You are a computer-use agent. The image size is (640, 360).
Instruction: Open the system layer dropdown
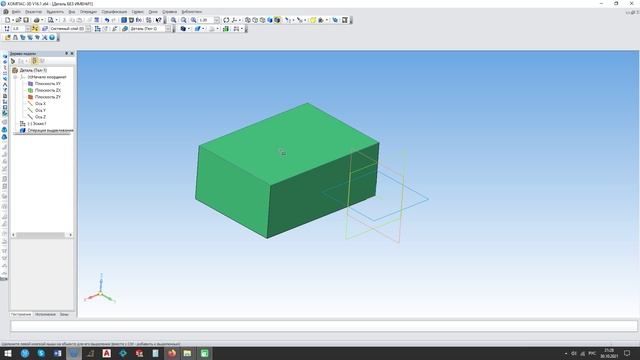[x=88, y=29]
